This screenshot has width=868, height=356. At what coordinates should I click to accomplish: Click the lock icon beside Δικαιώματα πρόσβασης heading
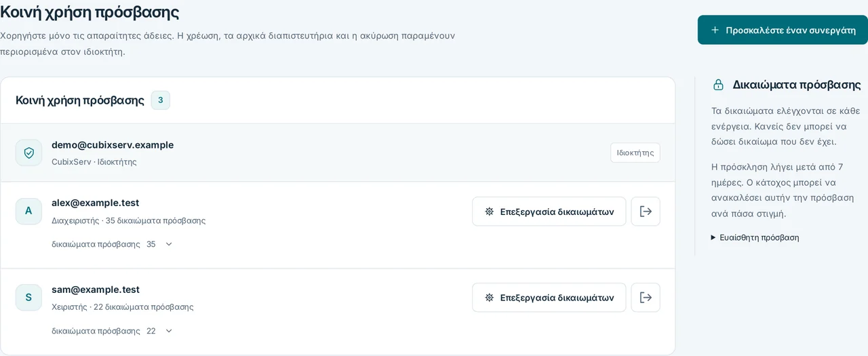[718, 85]
